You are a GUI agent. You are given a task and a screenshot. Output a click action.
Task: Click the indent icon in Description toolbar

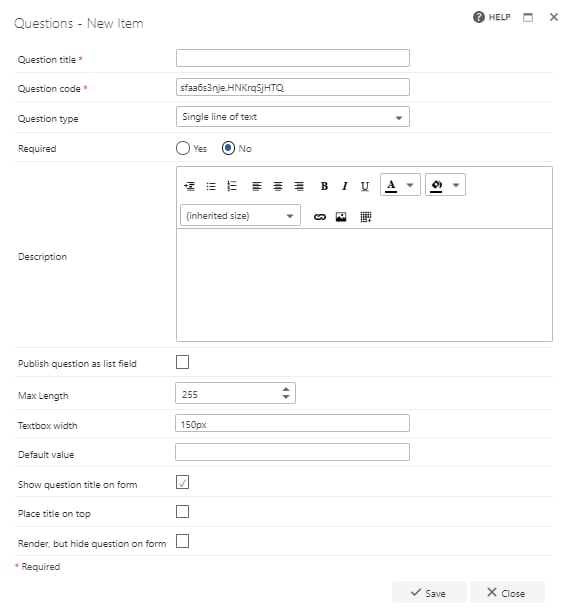click(190, 186)
